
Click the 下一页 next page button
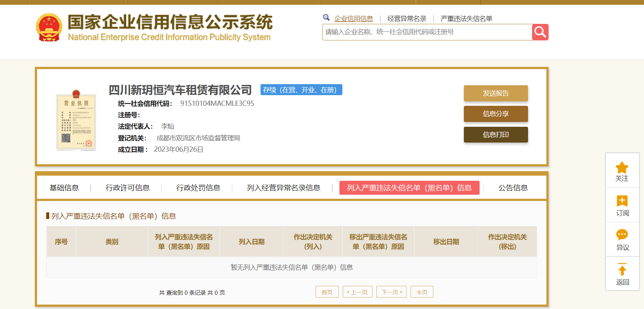click(x=392, y=292)
